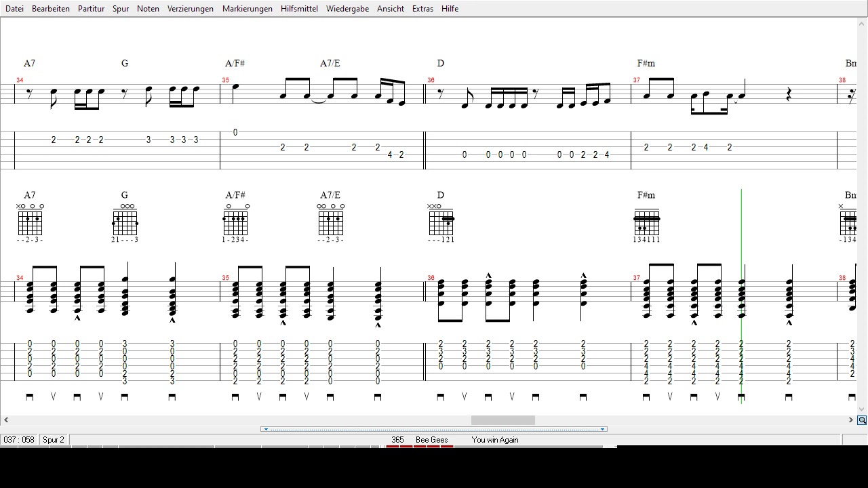This screenshot has width=868, height=488.
Task: Click measure number 36 in melody staff
Action: (x=431, y=80)
